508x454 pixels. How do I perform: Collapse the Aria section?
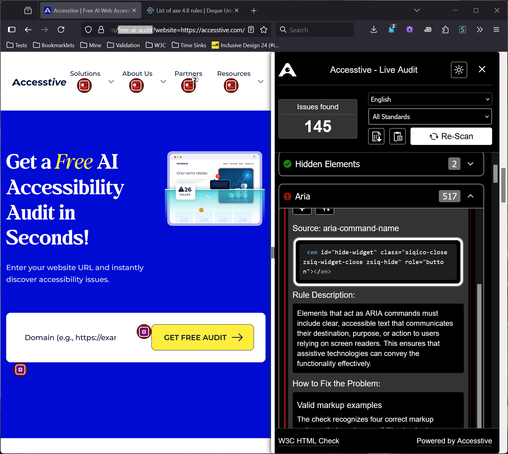[x=470, y=196]
